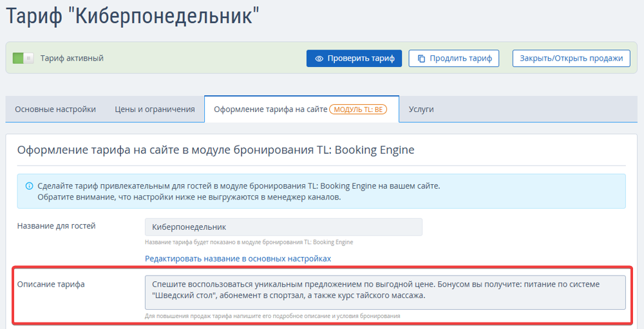The height and width of the screenshot is (329, 644).
Task: Open the "Редактировать название в основных настройках" link
Action: coord(238,258)
